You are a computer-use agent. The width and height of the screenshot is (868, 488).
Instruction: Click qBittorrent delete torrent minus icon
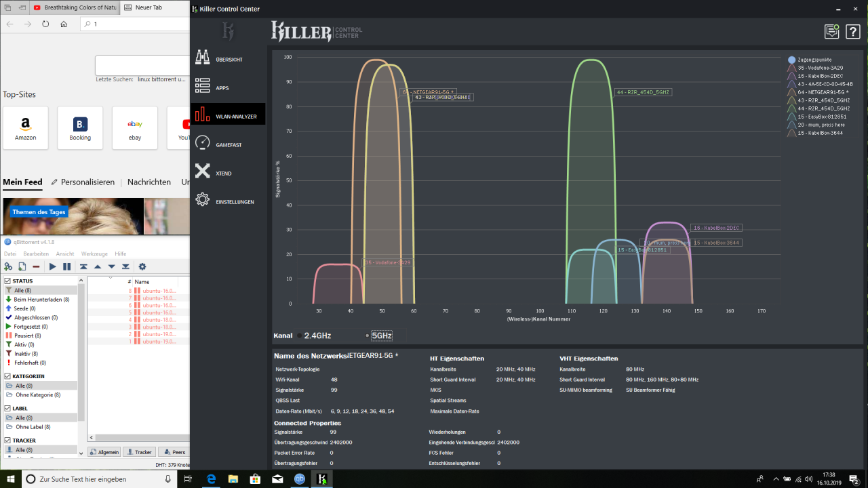point(36,266)
